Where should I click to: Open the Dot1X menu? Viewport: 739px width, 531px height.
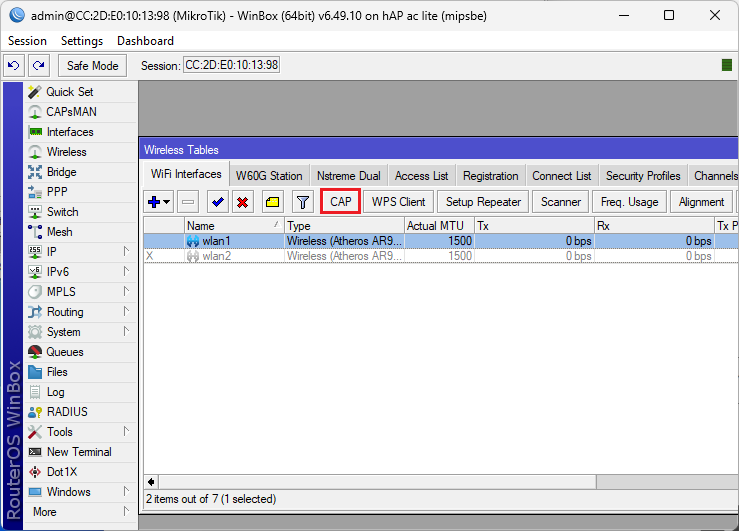pyautogui.click(x=80, y=472)
